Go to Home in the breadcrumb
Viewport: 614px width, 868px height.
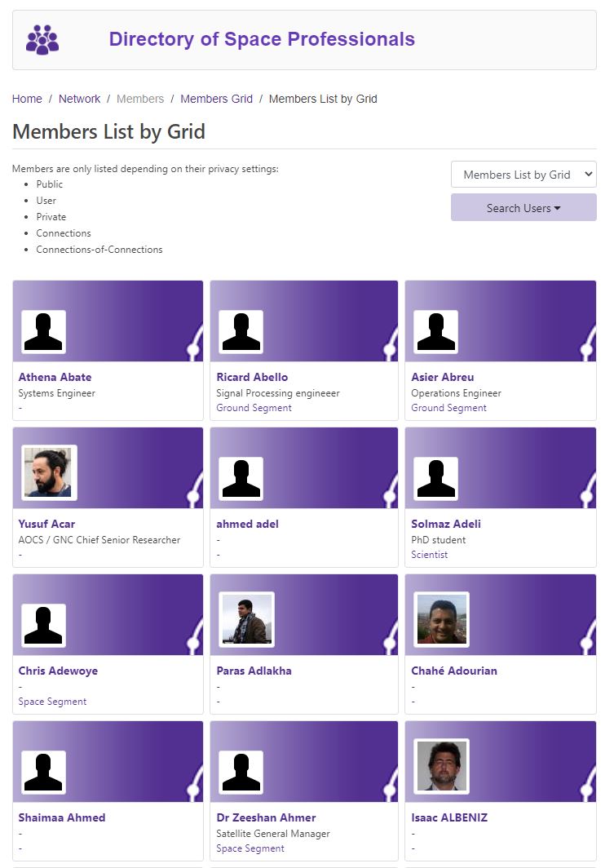[x=27, y=99]
